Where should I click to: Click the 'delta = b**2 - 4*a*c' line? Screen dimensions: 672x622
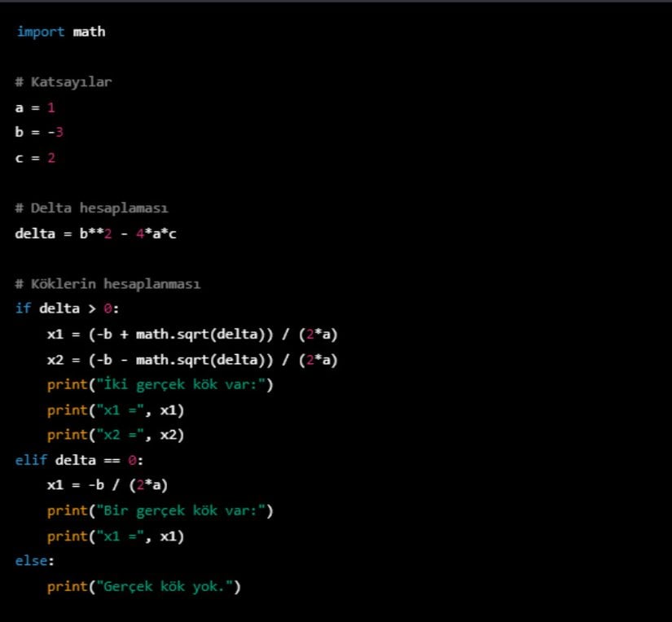95,234
